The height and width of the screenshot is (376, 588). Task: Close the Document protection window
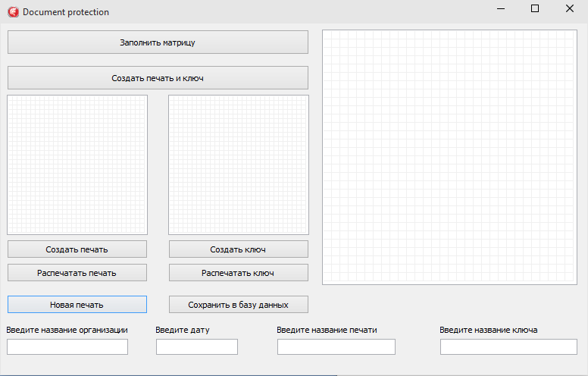(x=570, y=8)
